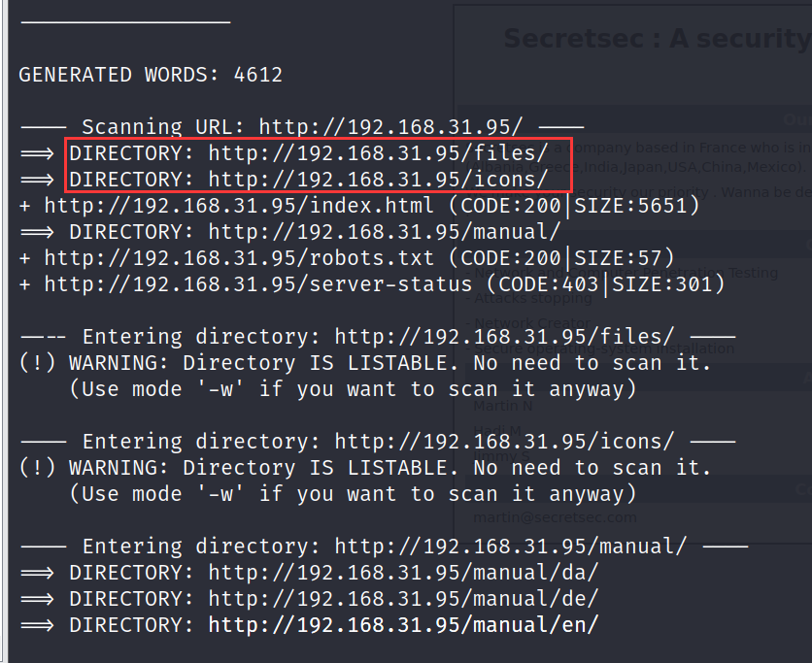
Task: Click the URL in the Scanning URL line
Action: [390, 127]
